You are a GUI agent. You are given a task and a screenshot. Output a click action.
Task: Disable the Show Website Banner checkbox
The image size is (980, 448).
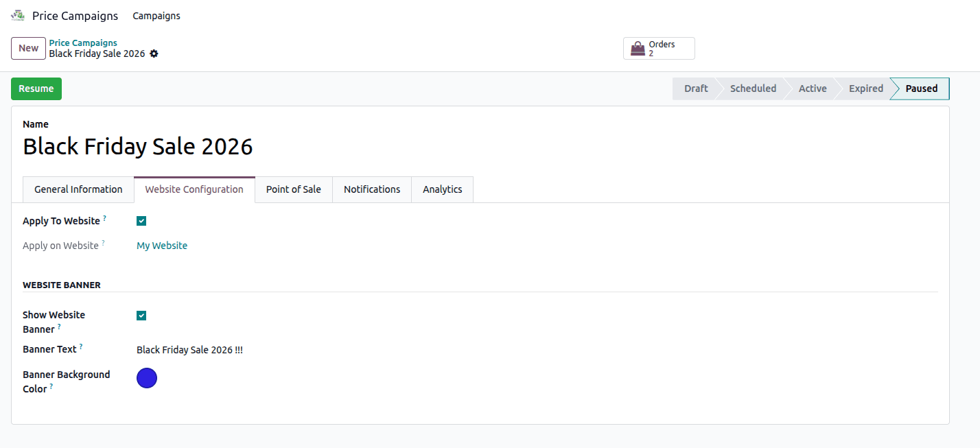(141, 316)
